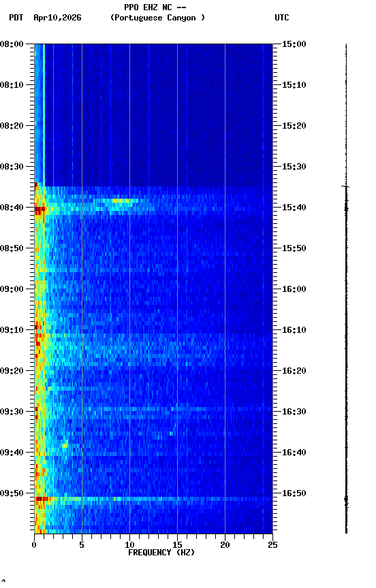Click the seismogram spike at 15:35 UTC

346,186
